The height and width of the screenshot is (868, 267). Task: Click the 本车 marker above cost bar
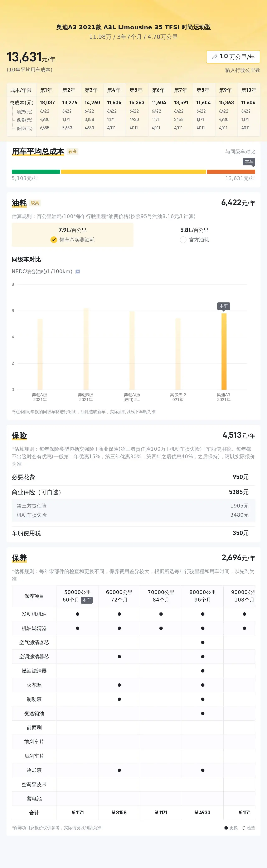point(249,162)
